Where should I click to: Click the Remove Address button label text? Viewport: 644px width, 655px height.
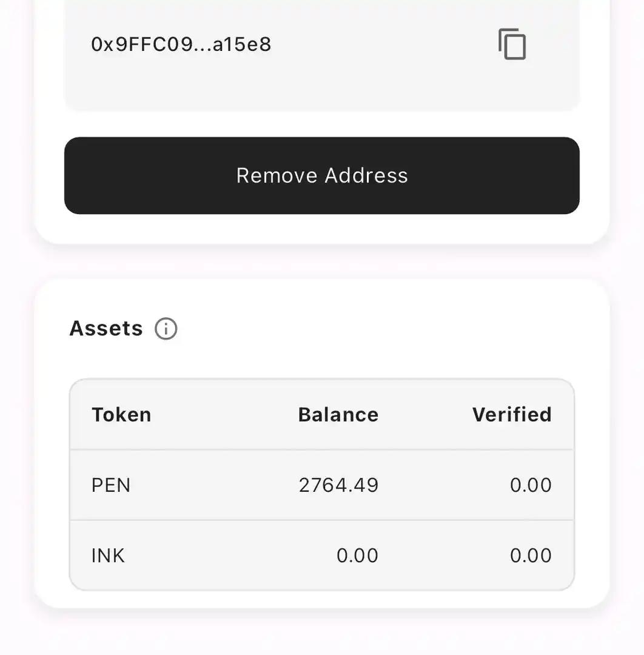click(x=322, y=175)
